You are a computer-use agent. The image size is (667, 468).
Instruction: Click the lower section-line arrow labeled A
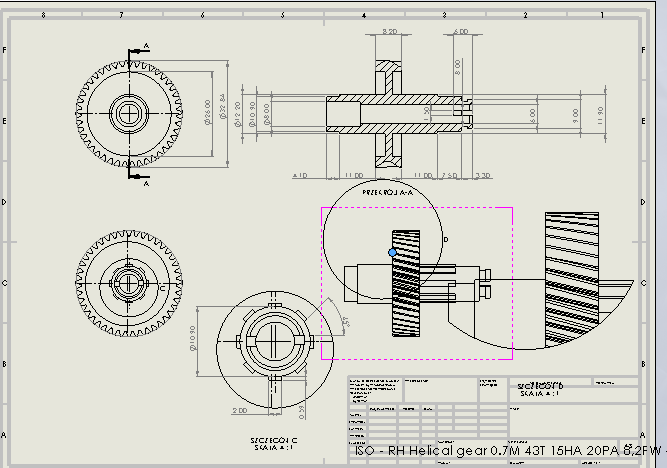[139, 178]
